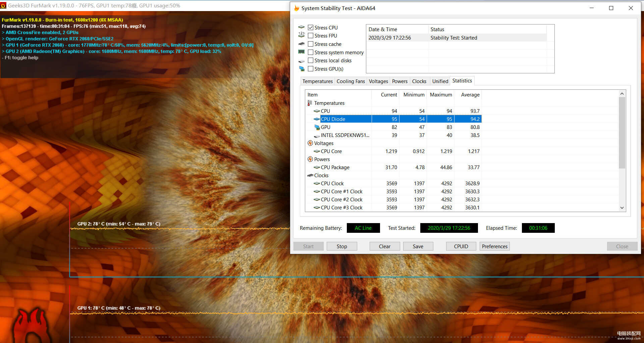Image resolution: width=644 pixels, height=343 pixels.
Task: Click the Minimum column header
Action: (x=413, y=95)
